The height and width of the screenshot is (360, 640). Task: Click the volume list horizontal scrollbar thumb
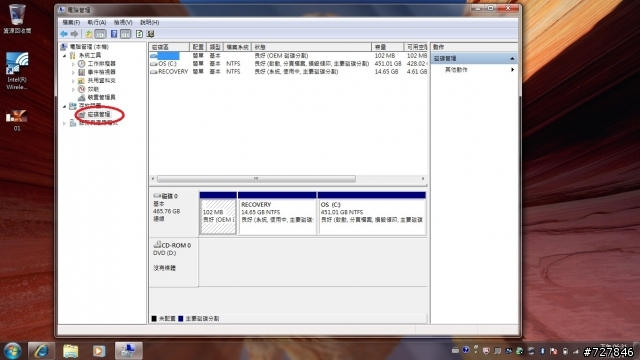pyautogui.click(x=256, y=179)
